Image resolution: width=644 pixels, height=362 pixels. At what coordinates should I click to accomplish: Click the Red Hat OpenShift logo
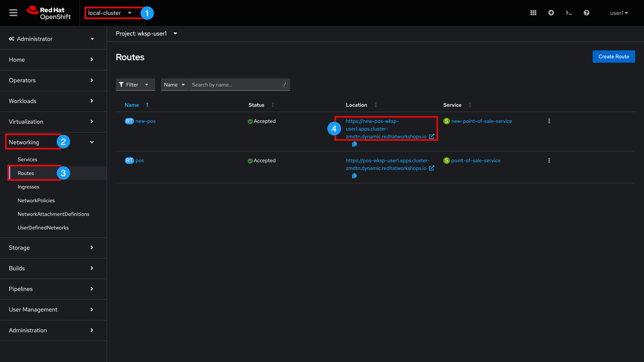coord(49,13)
